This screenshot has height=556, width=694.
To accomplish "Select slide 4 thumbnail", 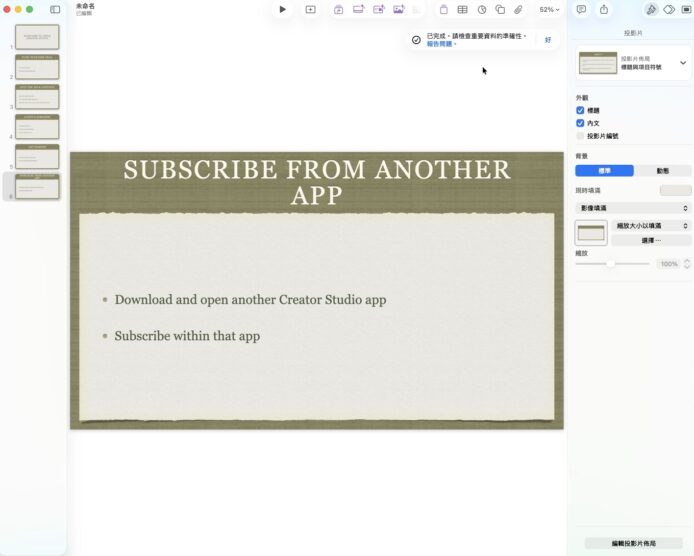I will click(37, 127).
